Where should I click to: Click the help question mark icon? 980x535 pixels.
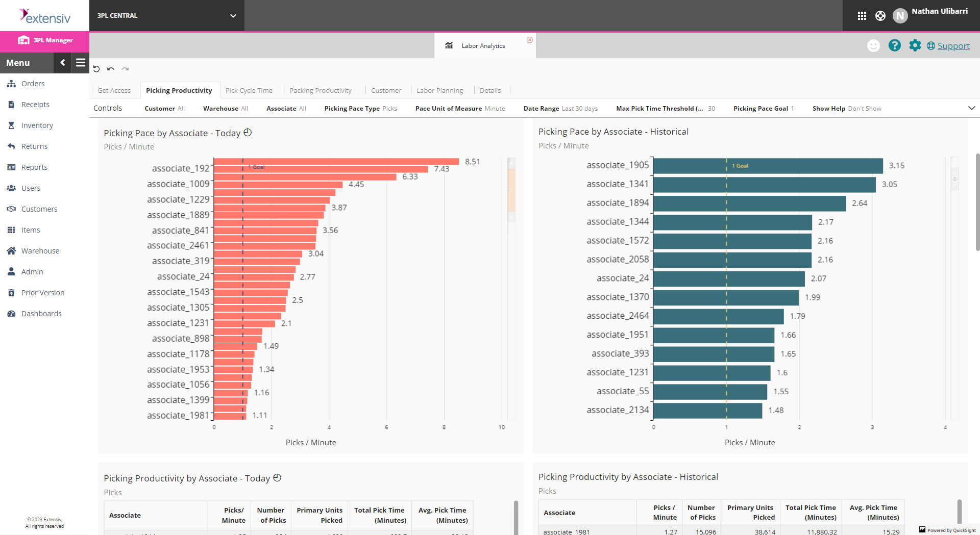[x=894, y=45]
